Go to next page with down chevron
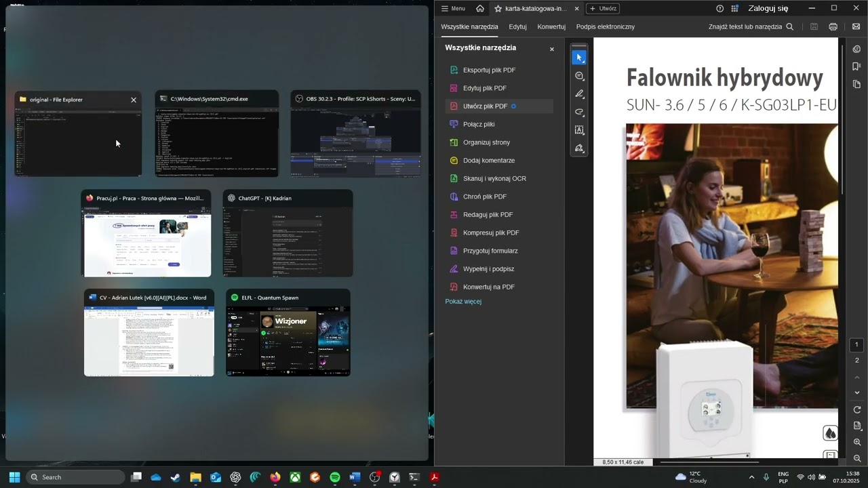The width and height of the screenshot is (868, 488). 857,392
